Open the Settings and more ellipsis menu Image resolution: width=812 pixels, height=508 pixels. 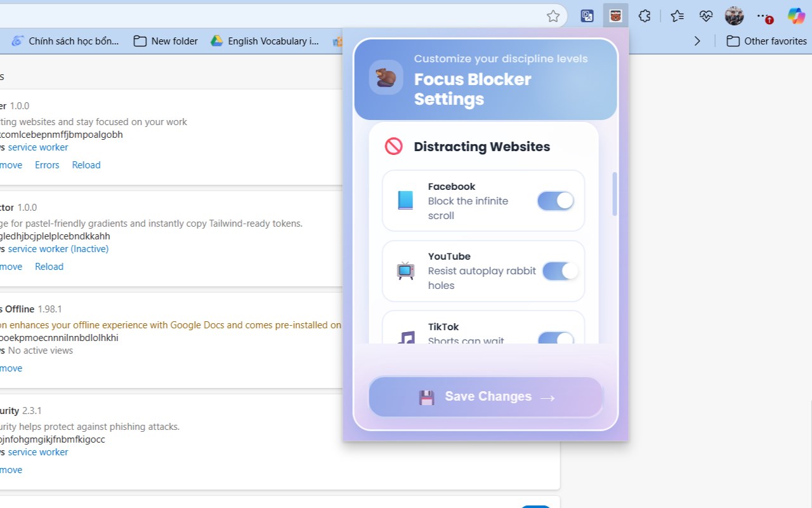point(764,16)
